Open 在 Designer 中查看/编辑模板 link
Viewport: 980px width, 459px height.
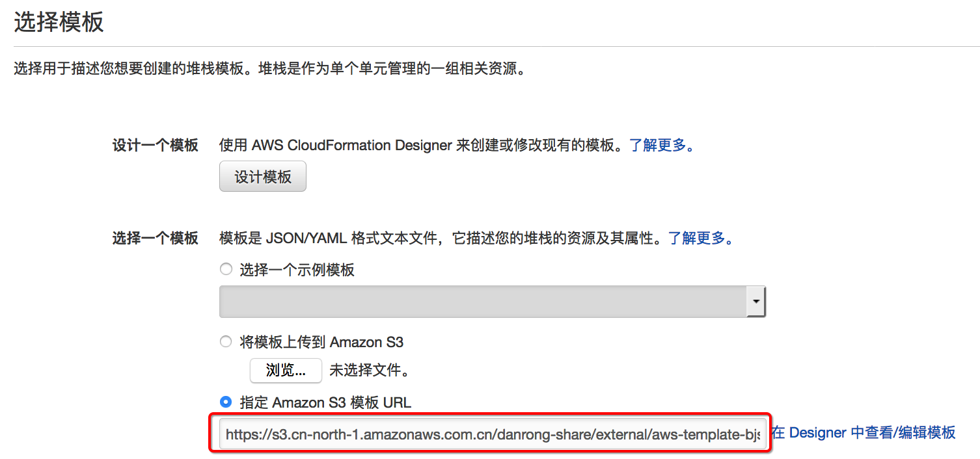[863, 432]
